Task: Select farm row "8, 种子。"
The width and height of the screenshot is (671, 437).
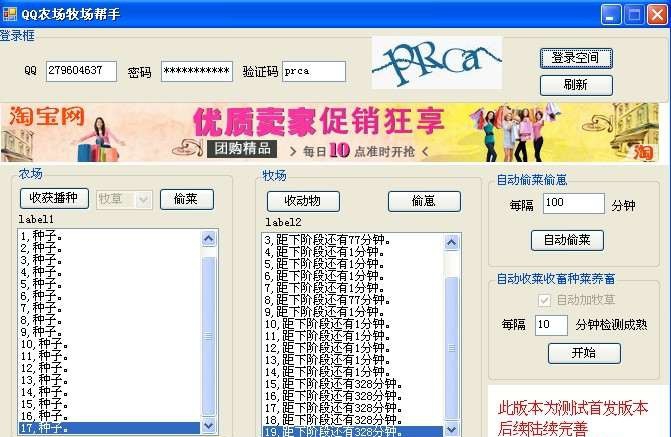Action: coord(109,320)
